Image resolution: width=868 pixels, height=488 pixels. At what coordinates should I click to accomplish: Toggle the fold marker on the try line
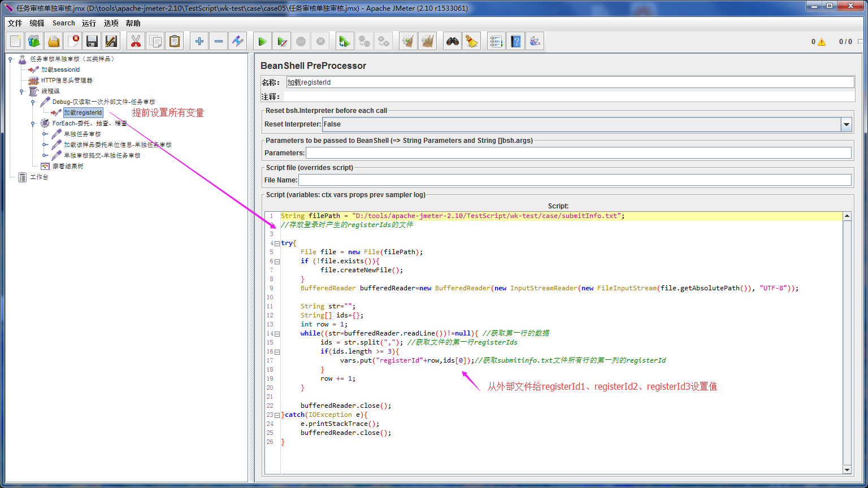pos(277,243)
